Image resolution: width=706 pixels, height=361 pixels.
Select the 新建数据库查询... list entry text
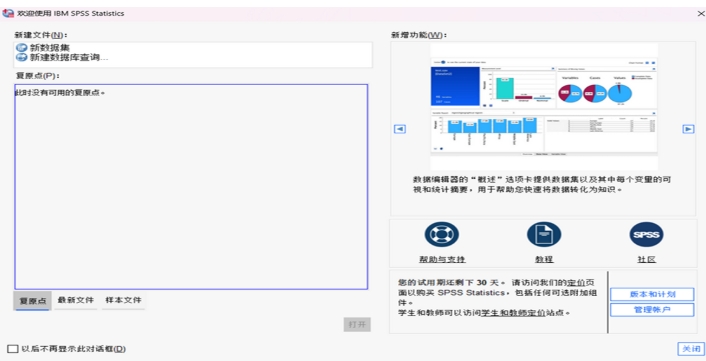[69, 57]
